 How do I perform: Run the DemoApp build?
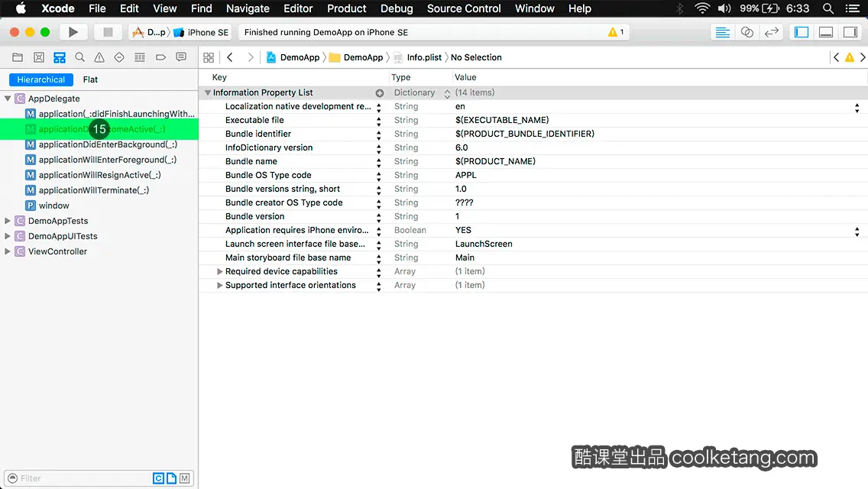tap(73, 32)
